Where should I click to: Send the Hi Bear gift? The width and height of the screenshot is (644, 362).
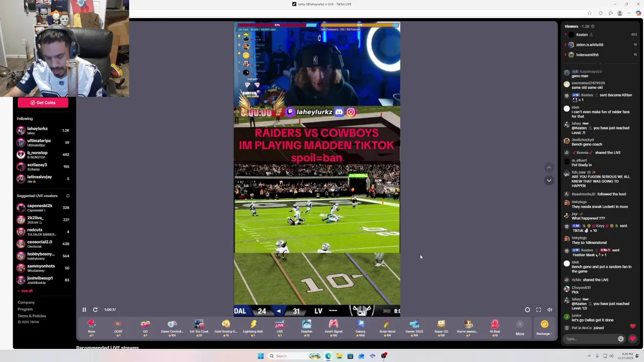click(495, 327)
